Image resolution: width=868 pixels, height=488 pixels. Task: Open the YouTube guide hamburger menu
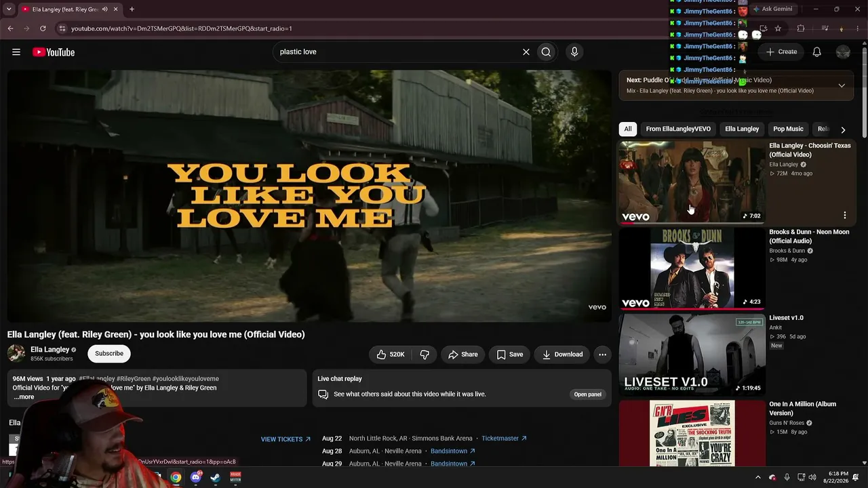(x=16, y=52)
